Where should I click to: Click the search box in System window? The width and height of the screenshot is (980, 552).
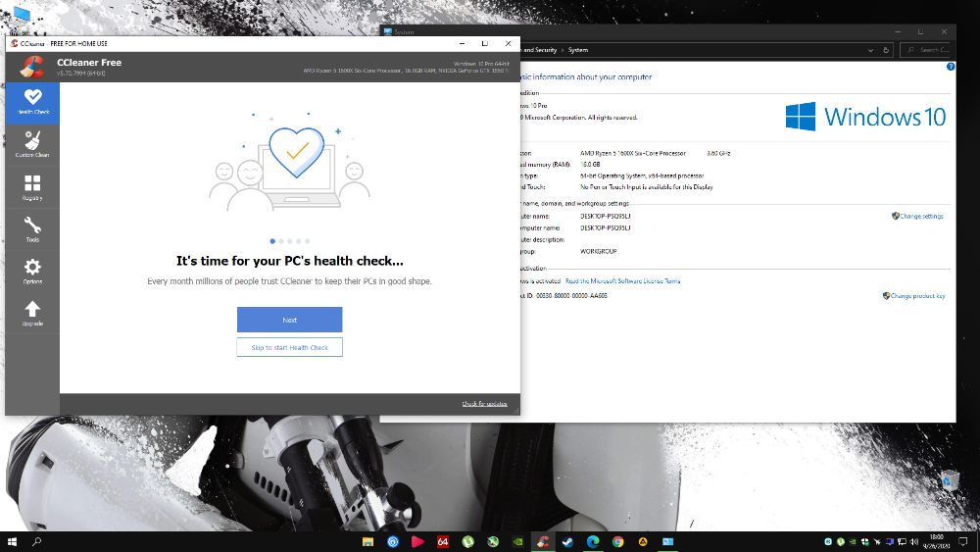click(927, 50)
